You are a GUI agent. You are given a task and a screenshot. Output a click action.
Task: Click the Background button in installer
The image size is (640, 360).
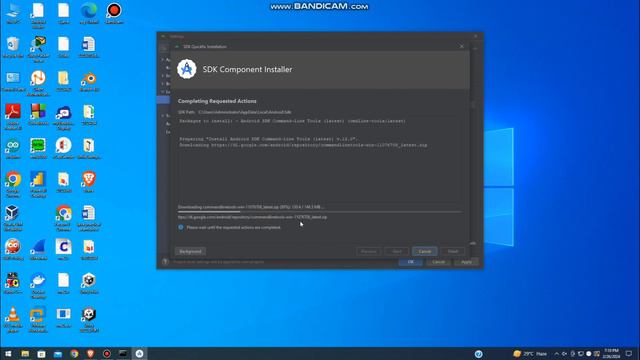click(x=190, y=251)
